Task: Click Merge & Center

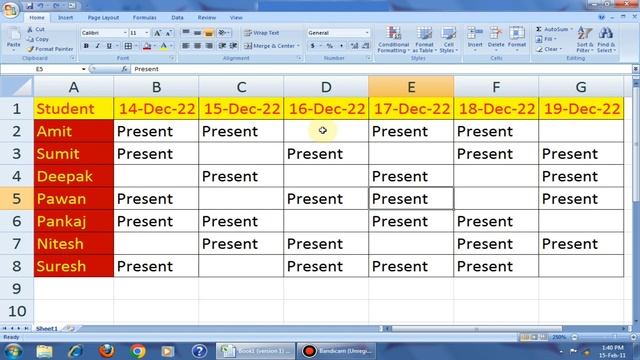Action: [x=271, y=46]
